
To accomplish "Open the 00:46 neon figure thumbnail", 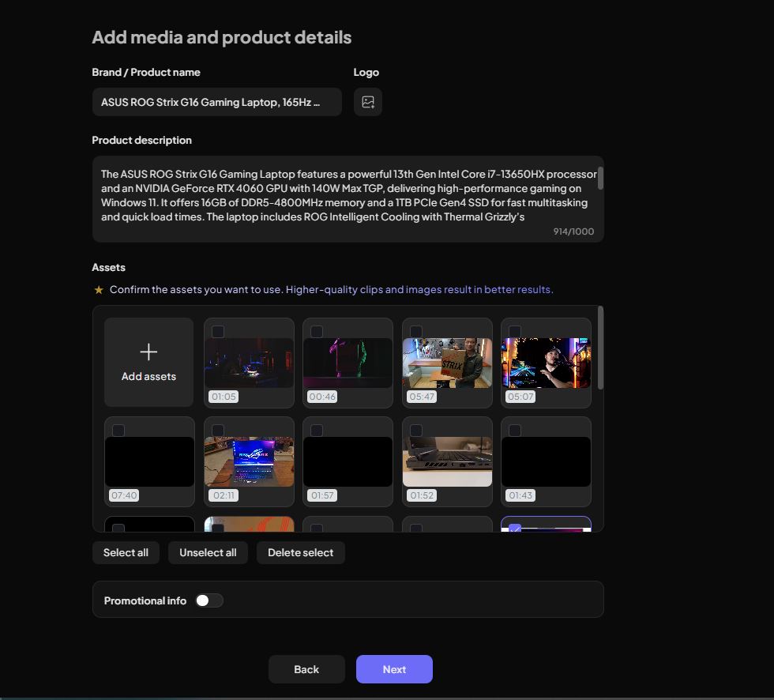I will coord(348,363).
